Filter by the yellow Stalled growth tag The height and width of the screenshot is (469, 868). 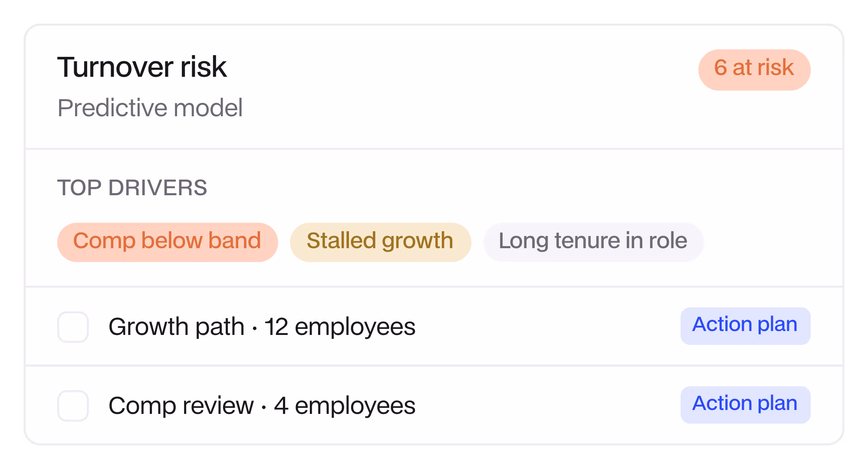[381, 242]
